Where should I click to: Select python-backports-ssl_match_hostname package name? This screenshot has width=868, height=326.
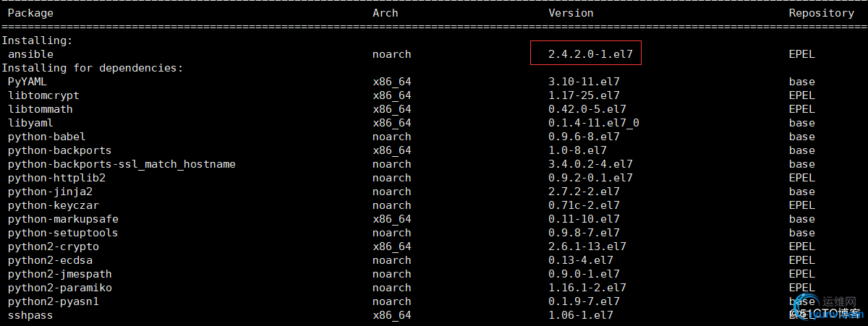pos(122,164)
